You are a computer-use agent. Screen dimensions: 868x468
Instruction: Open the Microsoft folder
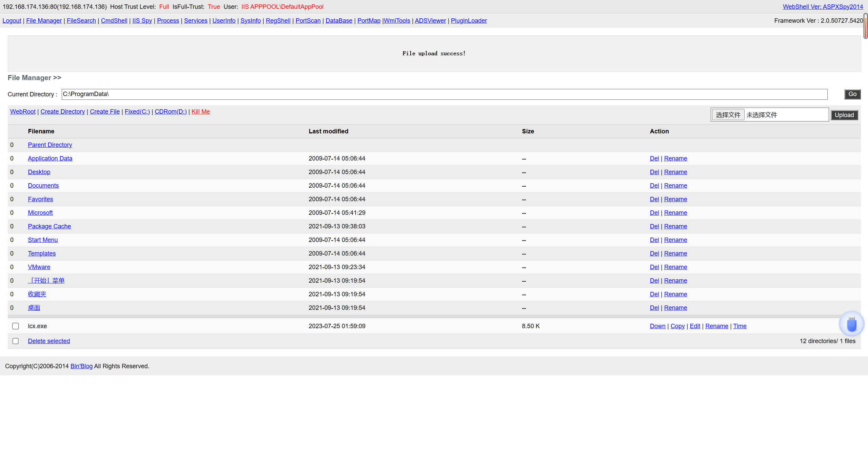[40, 213]
